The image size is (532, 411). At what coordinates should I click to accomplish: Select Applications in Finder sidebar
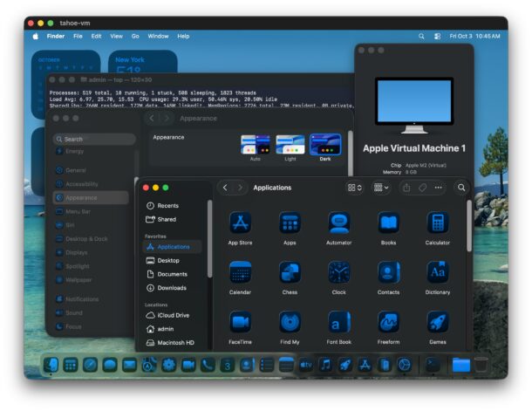173,247
